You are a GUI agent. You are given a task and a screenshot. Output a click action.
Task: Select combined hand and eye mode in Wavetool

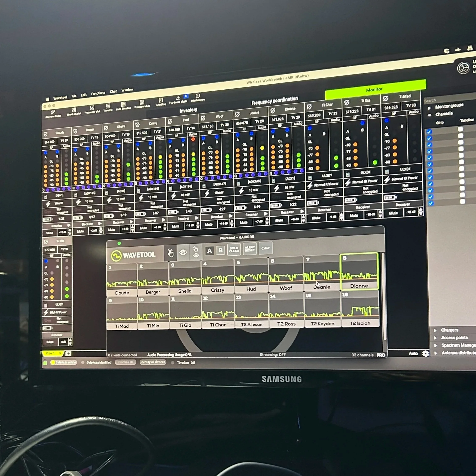click(x=196, y=252)
